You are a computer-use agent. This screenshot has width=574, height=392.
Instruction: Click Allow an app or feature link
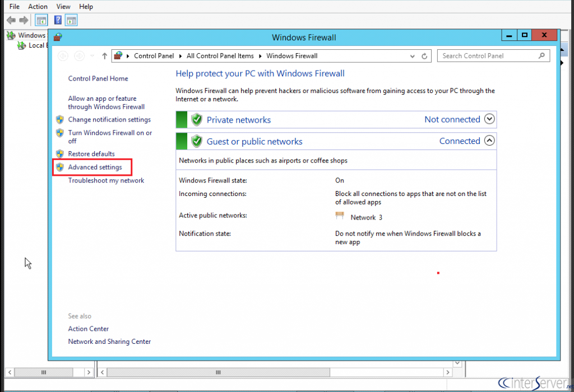106,102
